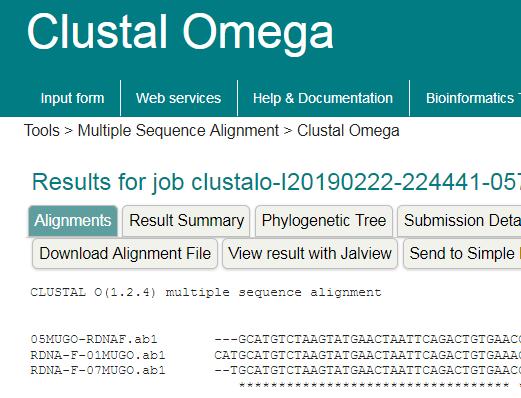This screenshot has height=398, width=521.
Task: Click Download Alignment File button
Action: (125, 253)
